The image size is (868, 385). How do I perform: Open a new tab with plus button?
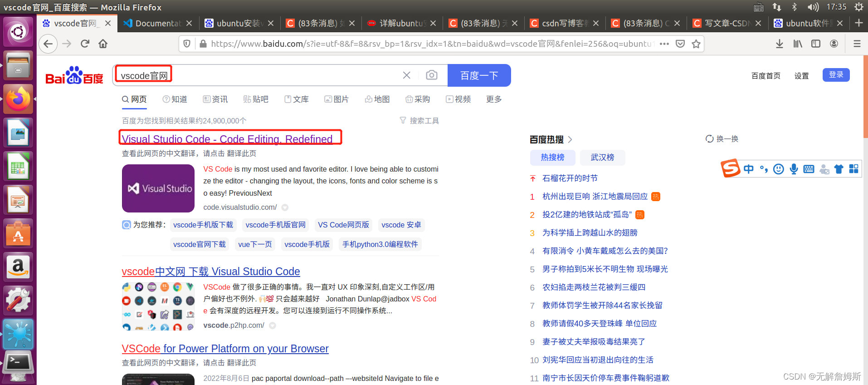pos(859,23)
